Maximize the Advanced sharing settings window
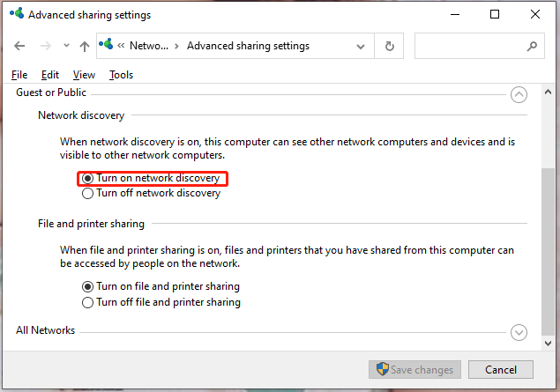 tap(495, 15)
